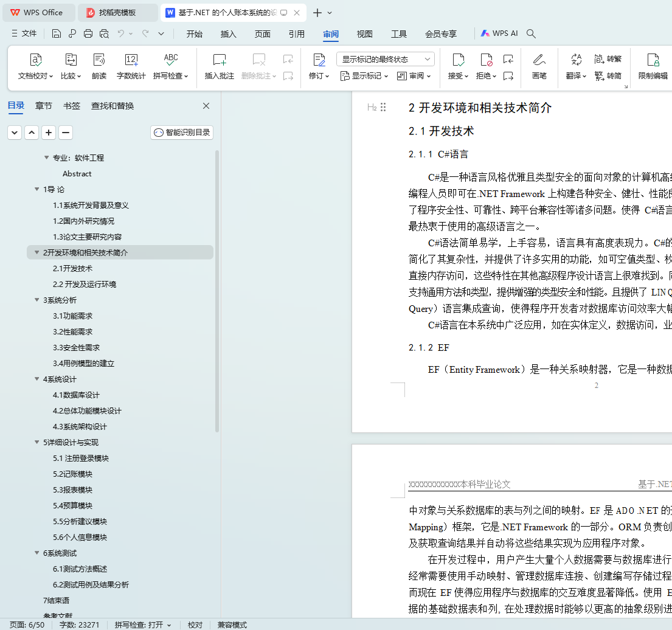
Task: Click the outline minus button
Action: [66, 133]
